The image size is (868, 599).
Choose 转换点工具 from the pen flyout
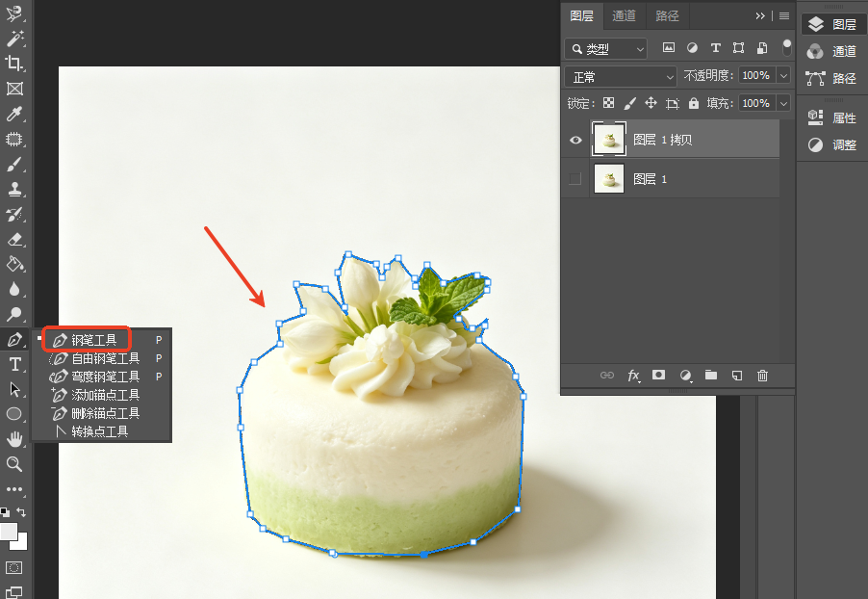click(x=100, y=431)
